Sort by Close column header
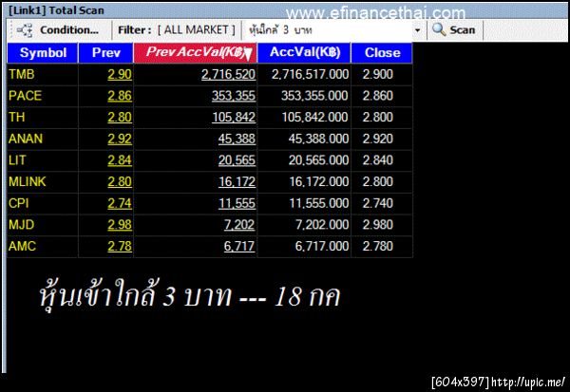The image size is (570, 392). tap(382, 53)
